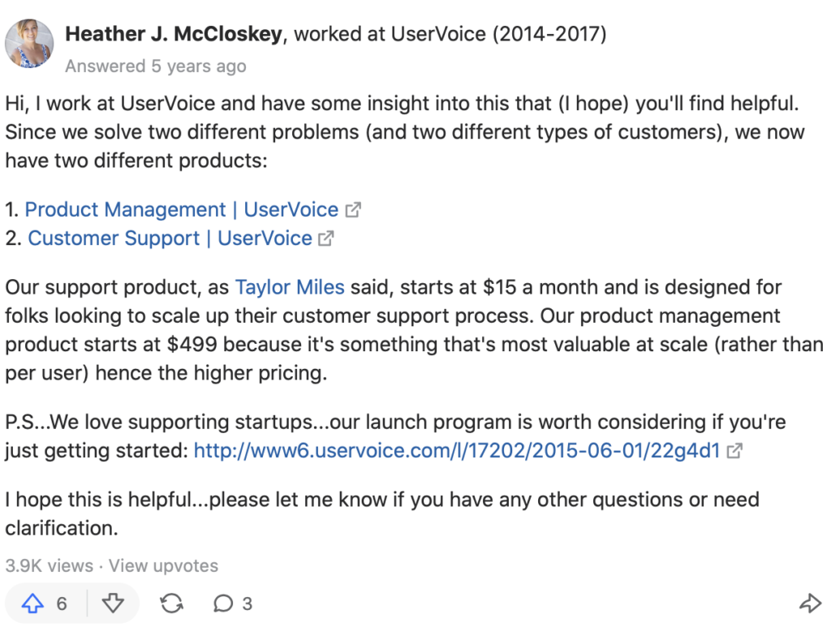This screenshot has width=831, height=644.
Task: Click the comment count number 3
Action: click(247, 603)
